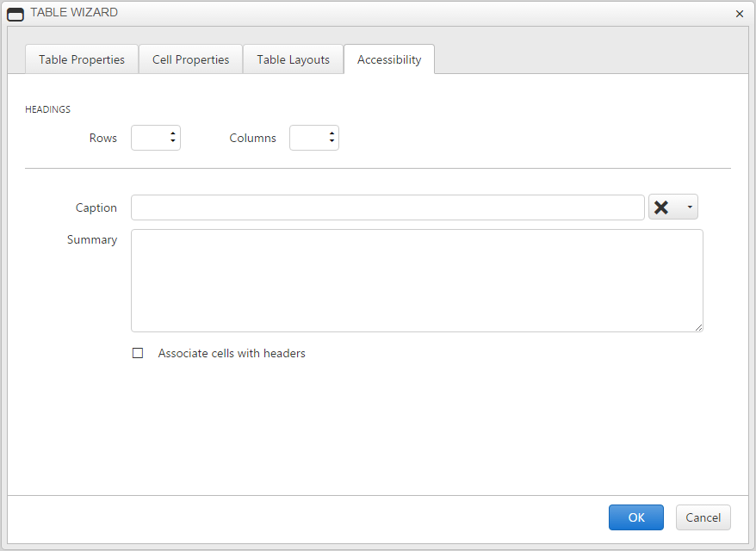
Task: Increase the heading Columns spinner value
Action: 332,134
